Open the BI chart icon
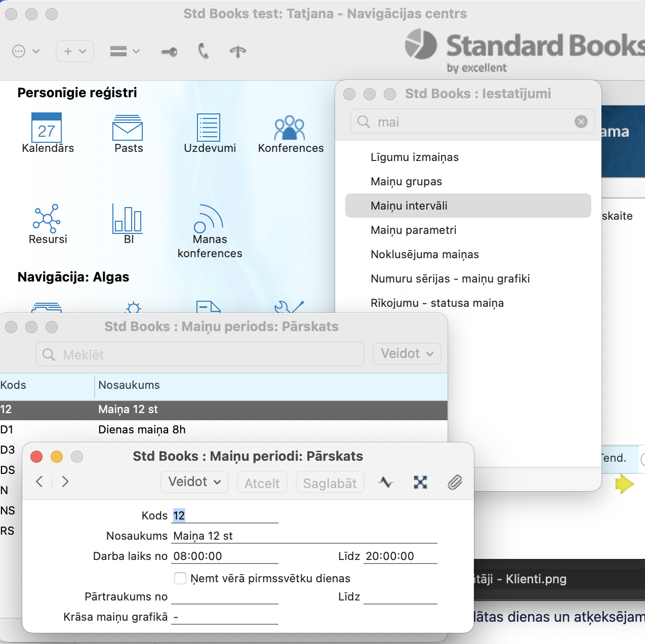 [128, 219]
